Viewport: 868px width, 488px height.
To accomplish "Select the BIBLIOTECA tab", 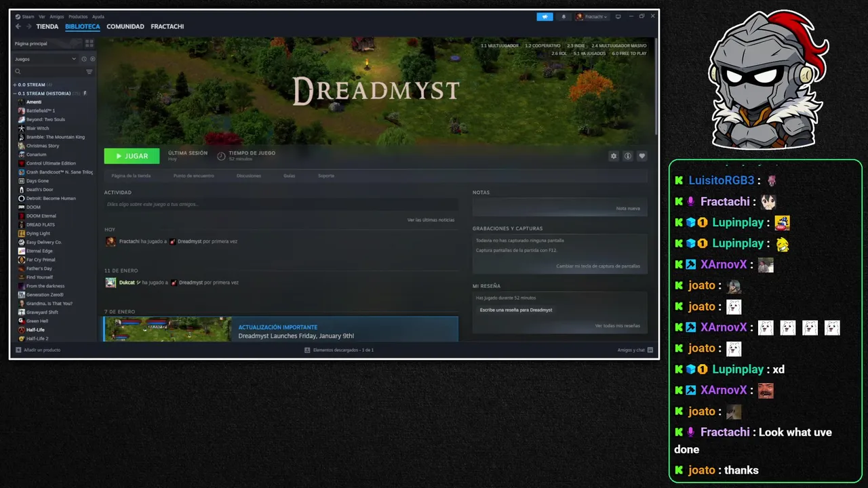I will 83,26.
